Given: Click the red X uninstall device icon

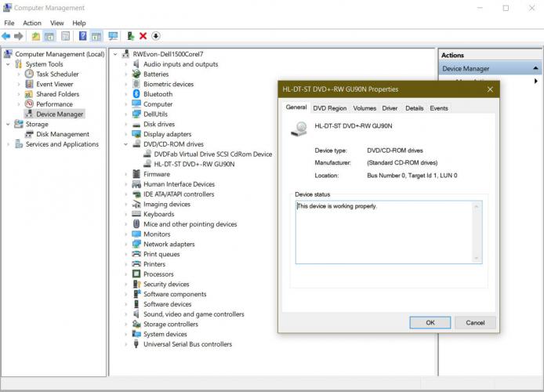Looking at the screenshot, I should pyautogui.click(x=143, y=36).
